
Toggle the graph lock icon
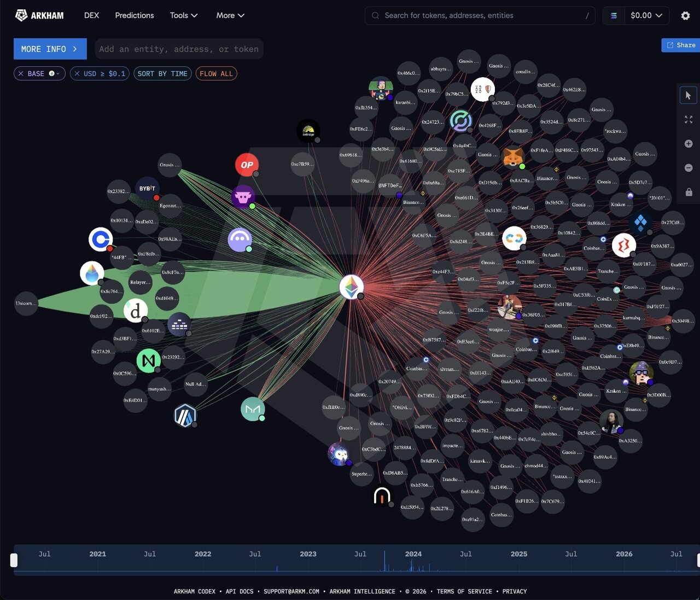click(689, 192)
